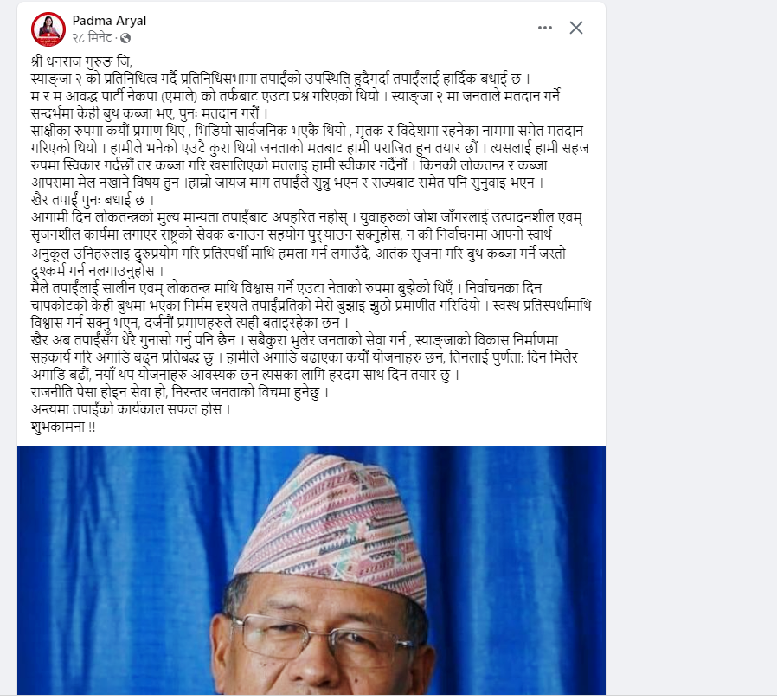This screenshot has width=777, height=700.
Task: Click the line starting स्याङ्जा २ को प्रतिनिधित्व
Action: [281, 80]
